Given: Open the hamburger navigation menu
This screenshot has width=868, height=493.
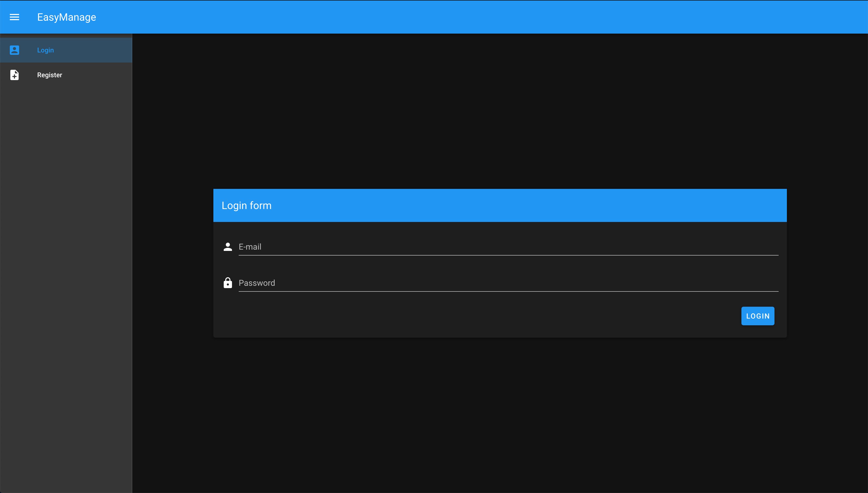Looking at the screenshot, I should [14, 17].
